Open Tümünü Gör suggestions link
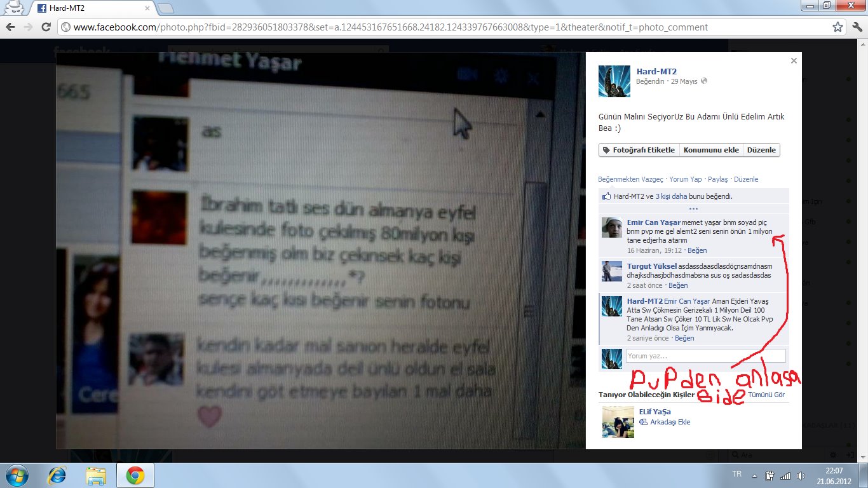868x488 pixels. 766,395
